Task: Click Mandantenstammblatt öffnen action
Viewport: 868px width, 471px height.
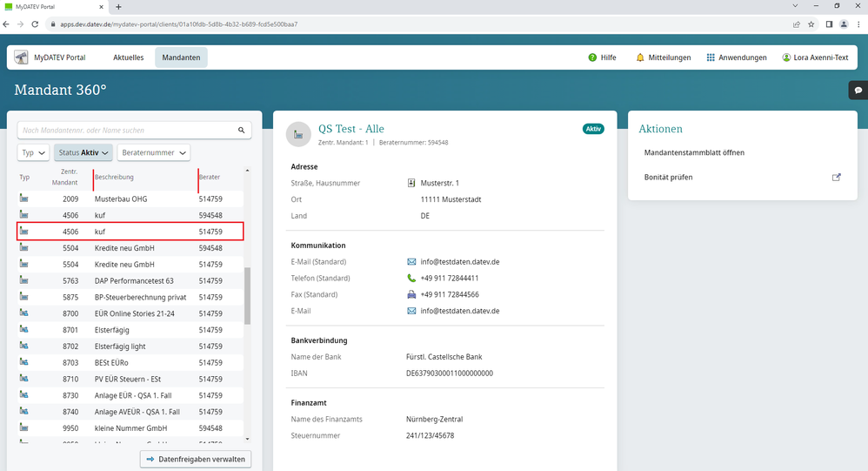Action: click(694, 152)
